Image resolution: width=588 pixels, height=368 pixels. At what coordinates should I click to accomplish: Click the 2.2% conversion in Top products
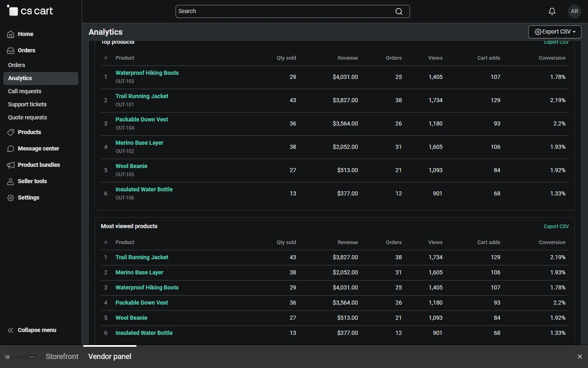(559, 124)
